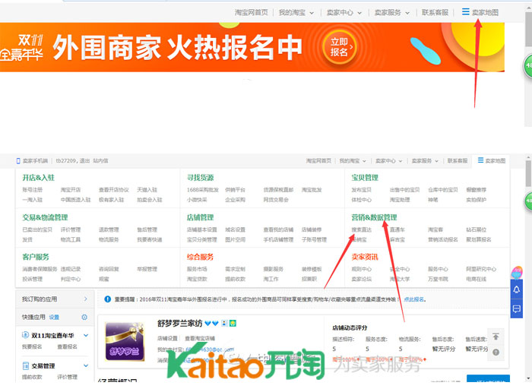
Task: Open 服务市场 under 综合服务
Action: tap(197, 269)
